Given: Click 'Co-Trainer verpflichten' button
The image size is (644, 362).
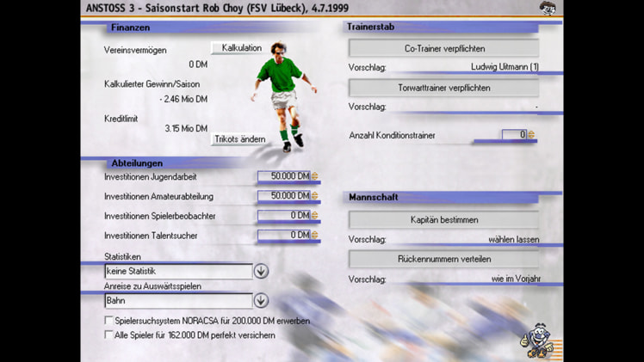Looking at the screenshot, I should click(444, 48).
